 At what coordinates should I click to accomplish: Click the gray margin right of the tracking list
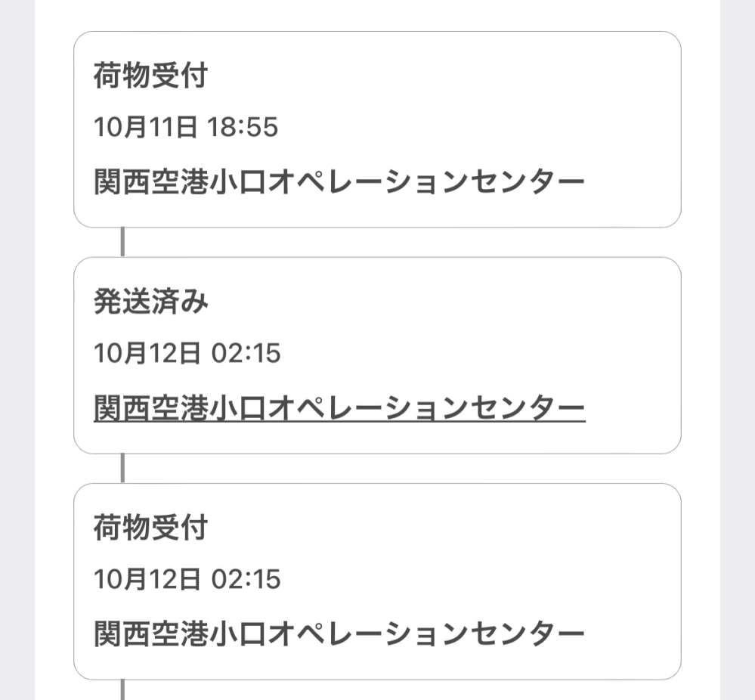coord(737,350)
